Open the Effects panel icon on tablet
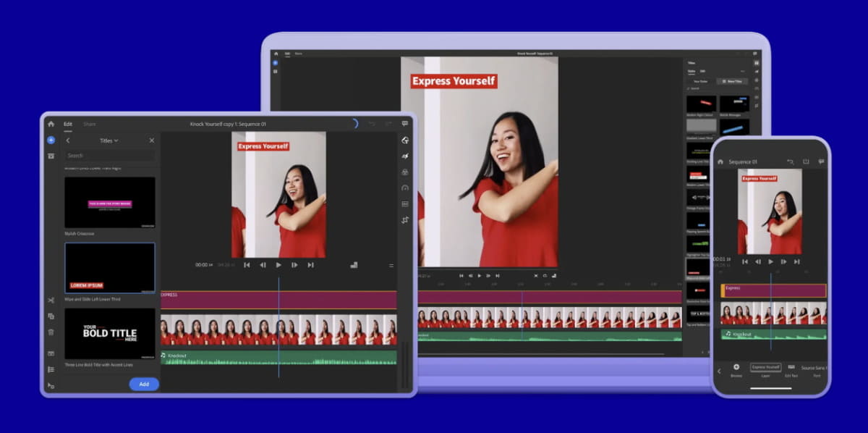Screen dimensions: 868x433 click(405, 156)
